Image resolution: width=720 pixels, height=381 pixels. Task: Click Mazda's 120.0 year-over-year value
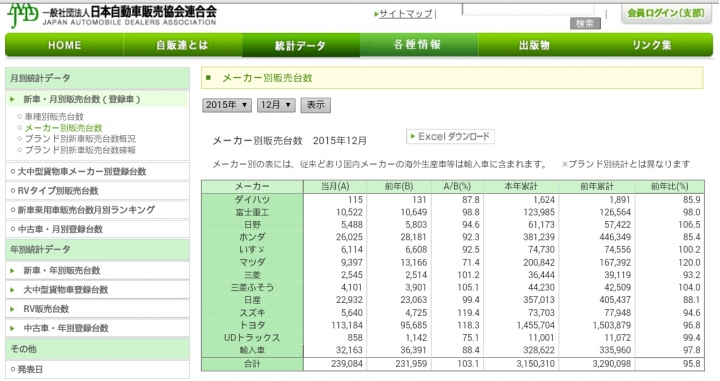(689, 263)
